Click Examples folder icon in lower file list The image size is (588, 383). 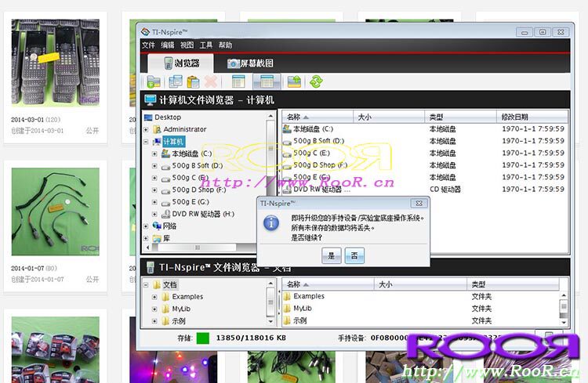point(287,296)
